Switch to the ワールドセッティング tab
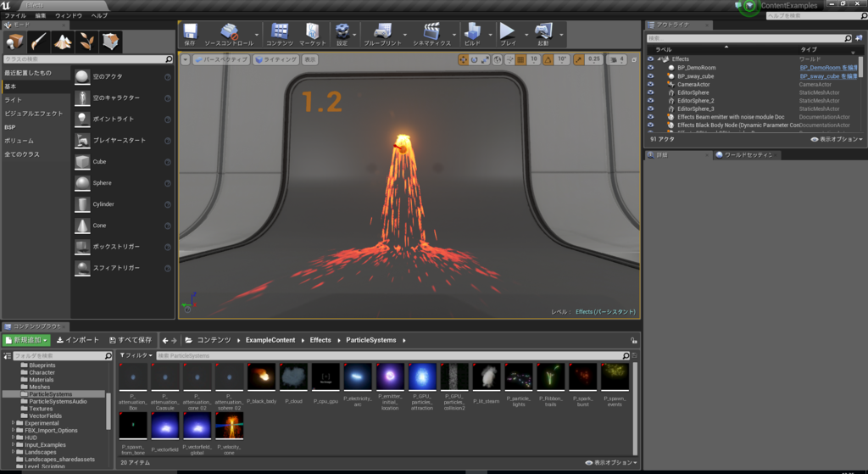 click(x=746, y=155)
